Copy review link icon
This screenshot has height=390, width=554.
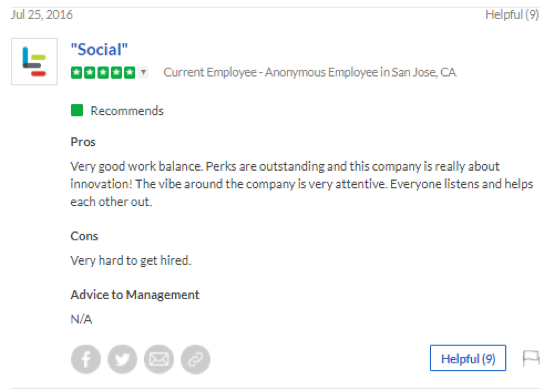(x=195, y=359)
